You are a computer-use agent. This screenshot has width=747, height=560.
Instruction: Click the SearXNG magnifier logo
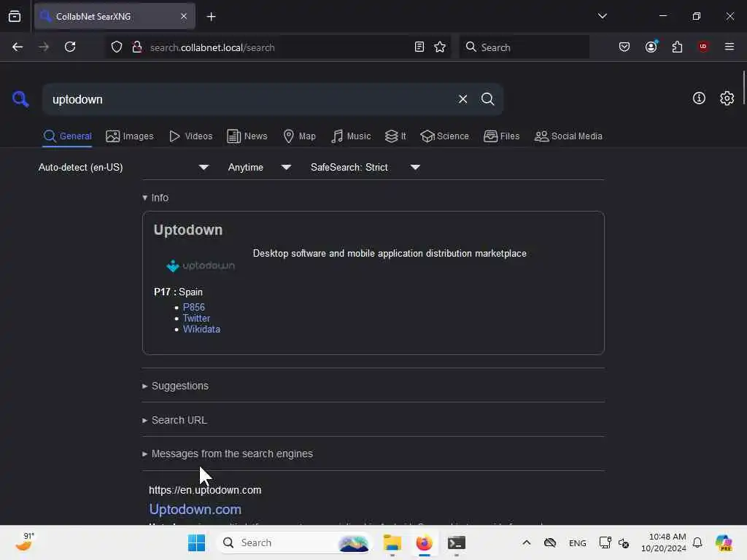(20, 99)
